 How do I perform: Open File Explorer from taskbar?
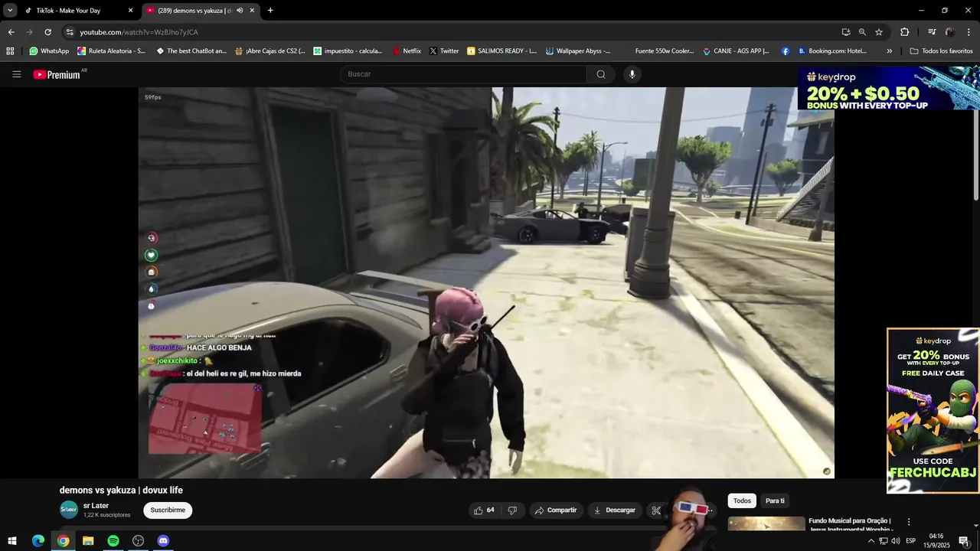pyautogui.click(x=88, y=541)
